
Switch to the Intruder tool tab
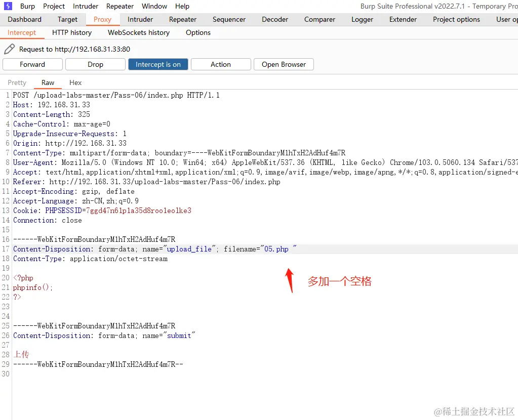[140, 19]
